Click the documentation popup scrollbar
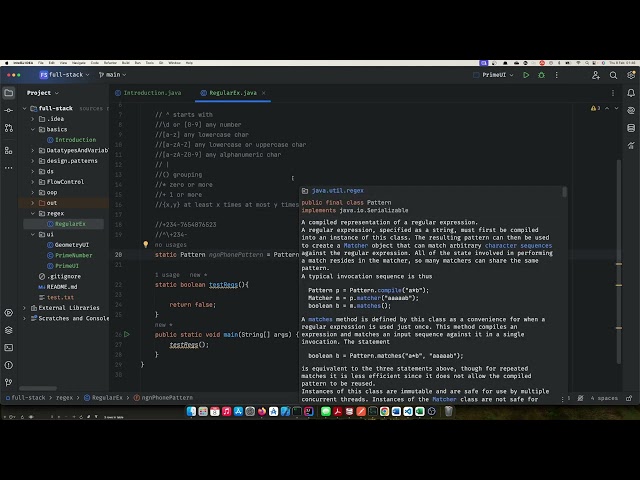The image size is (640, 480). pos(565,192)
